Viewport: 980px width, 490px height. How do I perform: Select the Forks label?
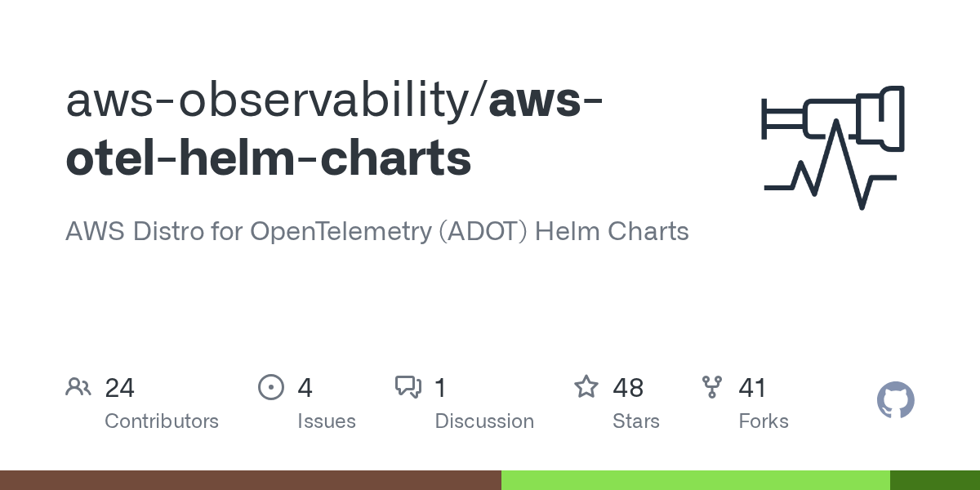click(x=764, y=421)
